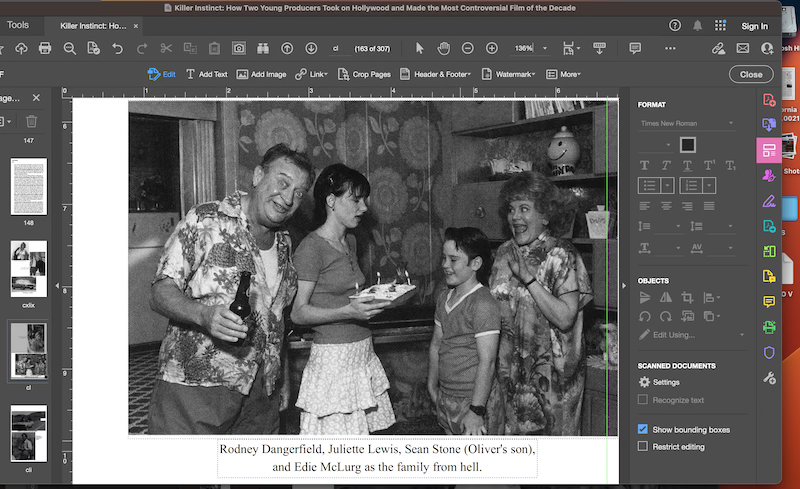Zoom in with the plus circle icon

pyautogui.click(x=492, y=48)
